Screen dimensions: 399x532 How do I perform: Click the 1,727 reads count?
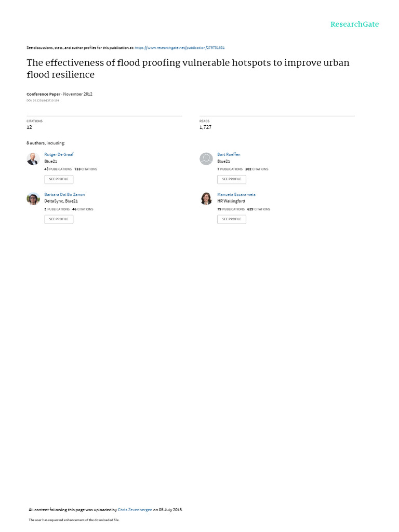coord(205,127)
